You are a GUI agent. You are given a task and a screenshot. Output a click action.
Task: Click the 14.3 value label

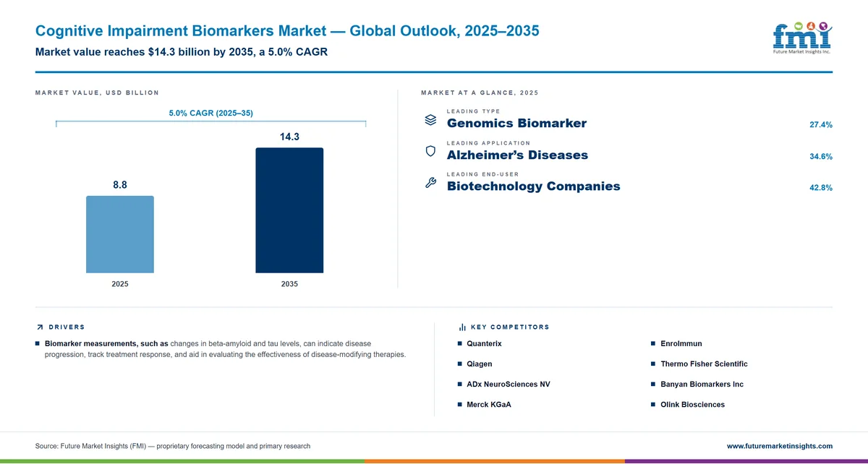point(289,137)
